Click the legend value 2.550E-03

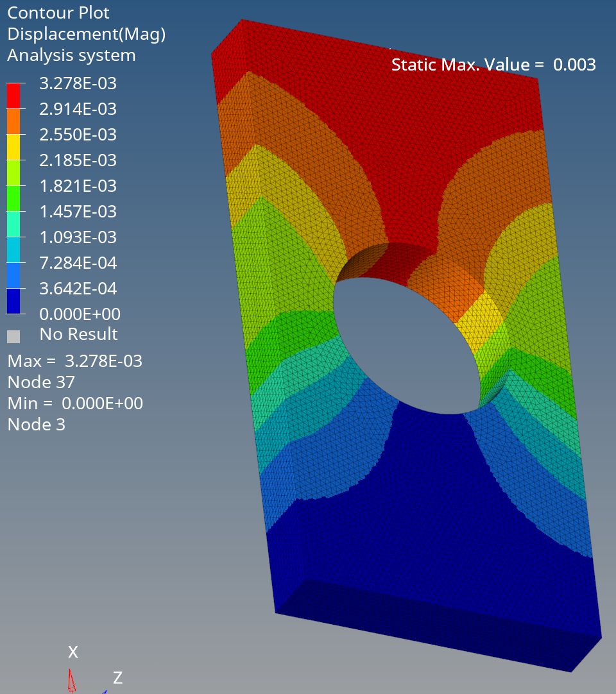pos(78,135)
